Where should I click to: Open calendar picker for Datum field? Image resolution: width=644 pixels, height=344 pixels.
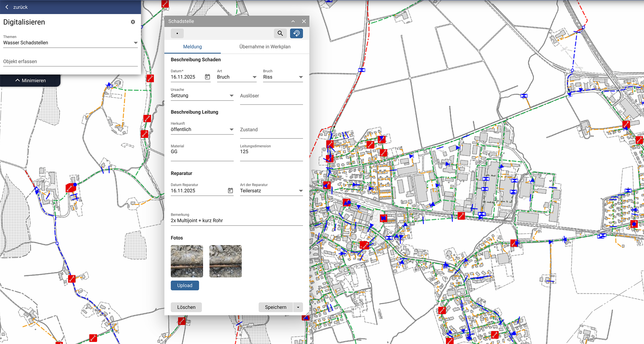pyautogui.click(x=207, y=77)
